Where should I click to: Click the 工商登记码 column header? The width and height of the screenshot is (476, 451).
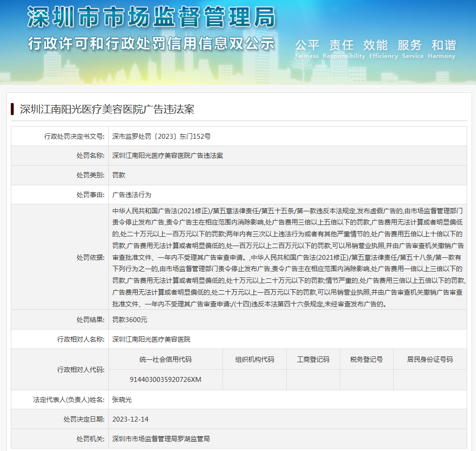coord(313,359)
